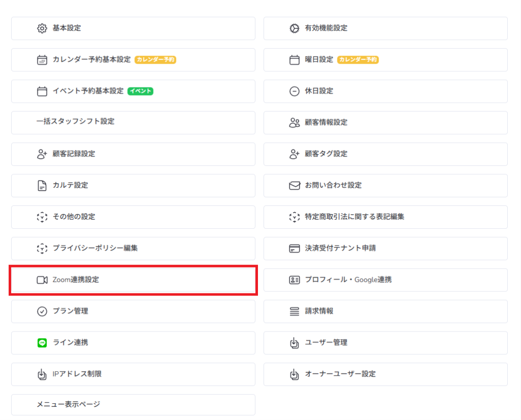521x420 pixels.
Task: Open 特定商取引法に関する表記編集
Action: point(354,217)
